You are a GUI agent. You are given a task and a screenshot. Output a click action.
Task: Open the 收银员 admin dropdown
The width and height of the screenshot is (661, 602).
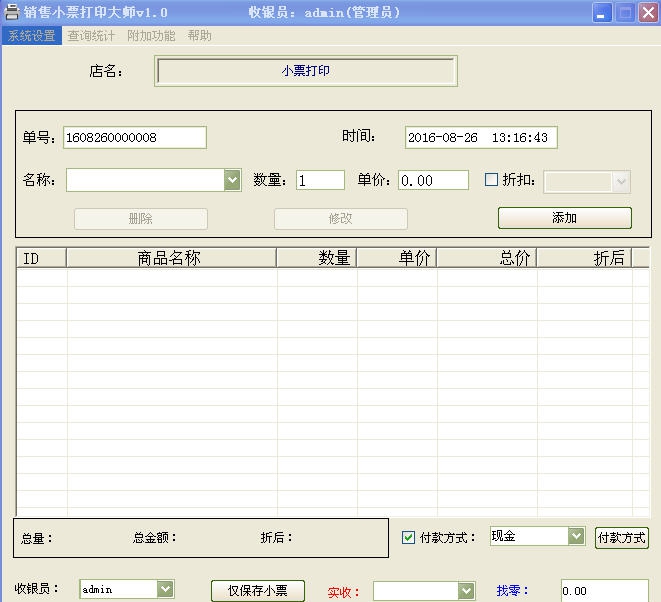coord(166,590)
